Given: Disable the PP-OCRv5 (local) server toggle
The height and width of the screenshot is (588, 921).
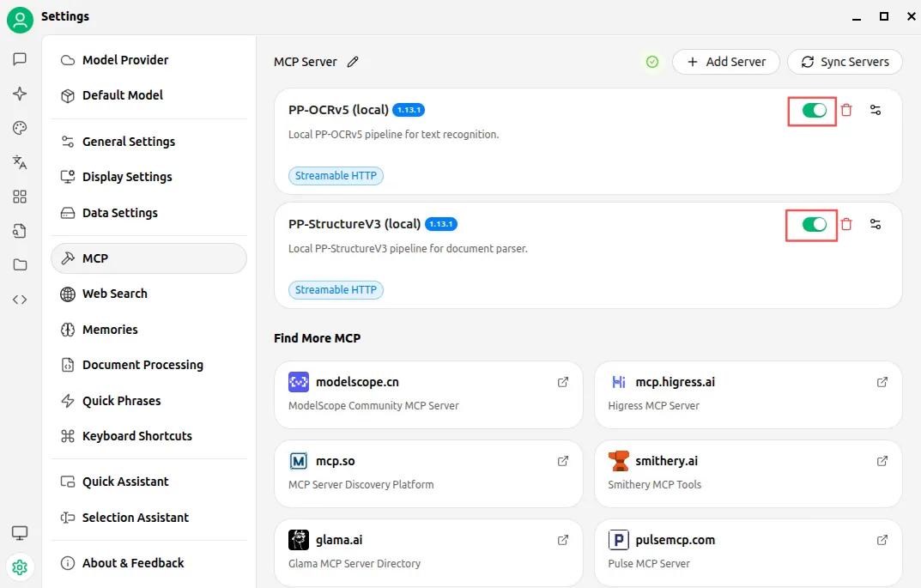Looking at the screenshot, I should pyautogui.click(x=814, y=110).
